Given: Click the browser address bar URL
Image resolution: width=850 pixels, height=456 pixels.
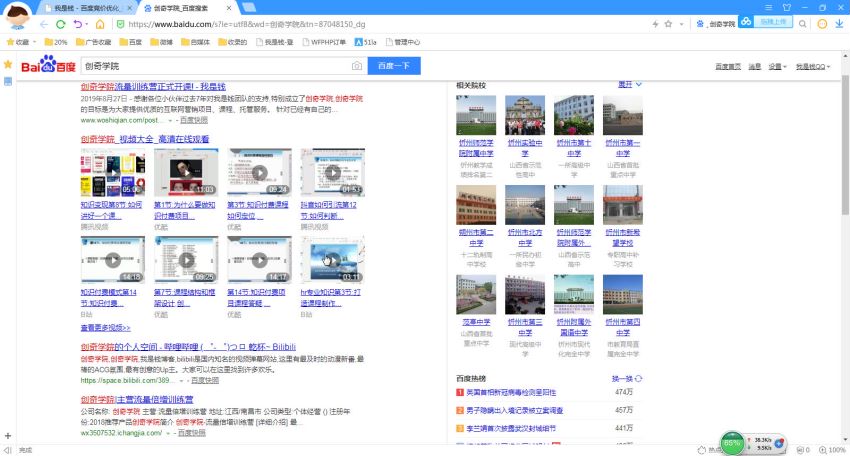Looking at the screenshot, I should [247, 24].
